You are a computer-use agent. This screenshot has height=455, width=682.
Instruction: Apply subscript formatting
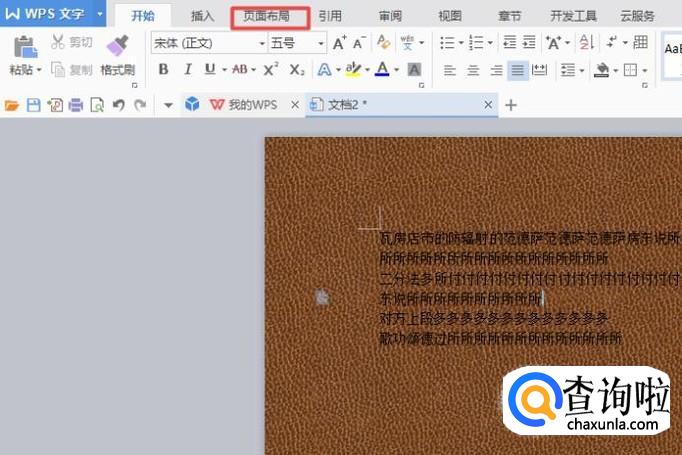click(297, 70)
